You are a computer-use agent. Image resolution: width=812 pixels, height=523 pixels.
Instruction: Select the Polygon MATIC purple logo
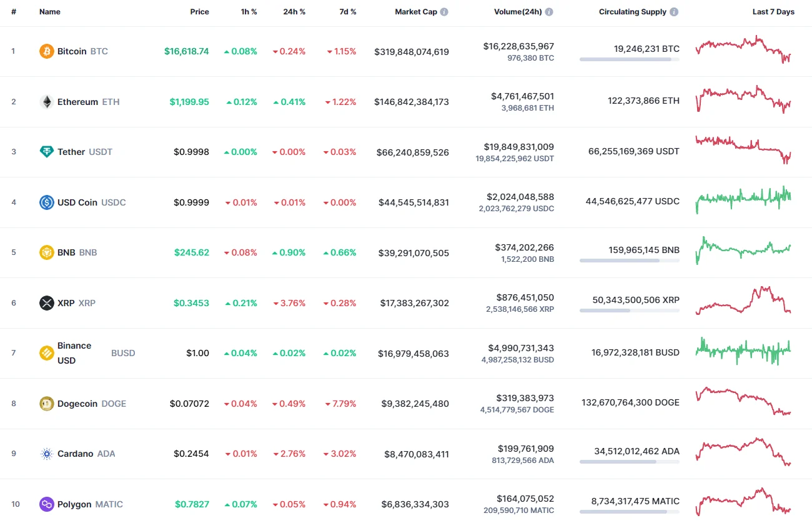coord(46,504)
